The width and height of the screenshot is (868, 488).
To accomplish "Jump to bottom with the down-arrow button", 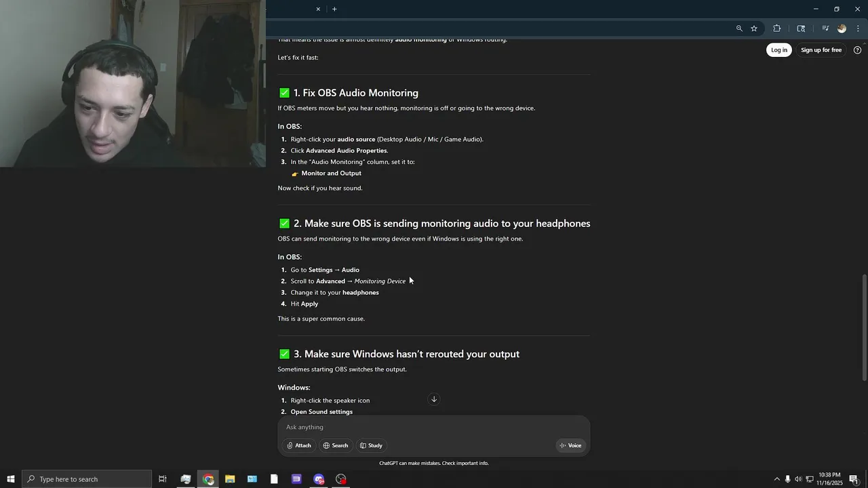I will coord(434,399).
